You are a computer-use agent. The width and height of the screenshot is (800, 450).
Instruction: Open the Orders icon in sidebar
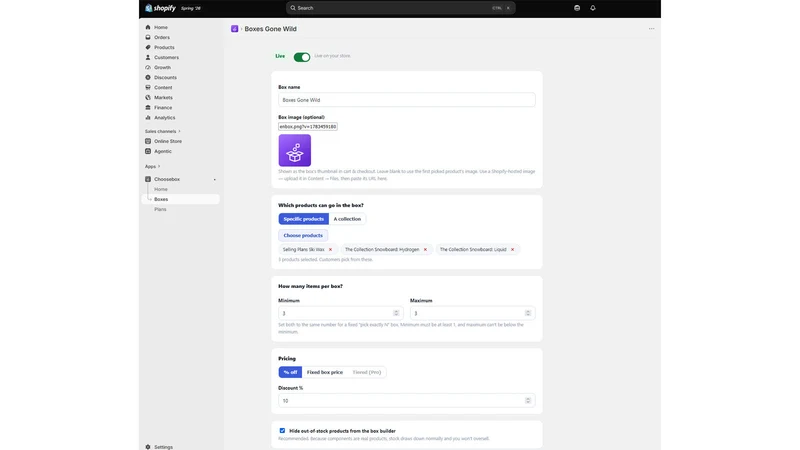click(x=148, y=37)
